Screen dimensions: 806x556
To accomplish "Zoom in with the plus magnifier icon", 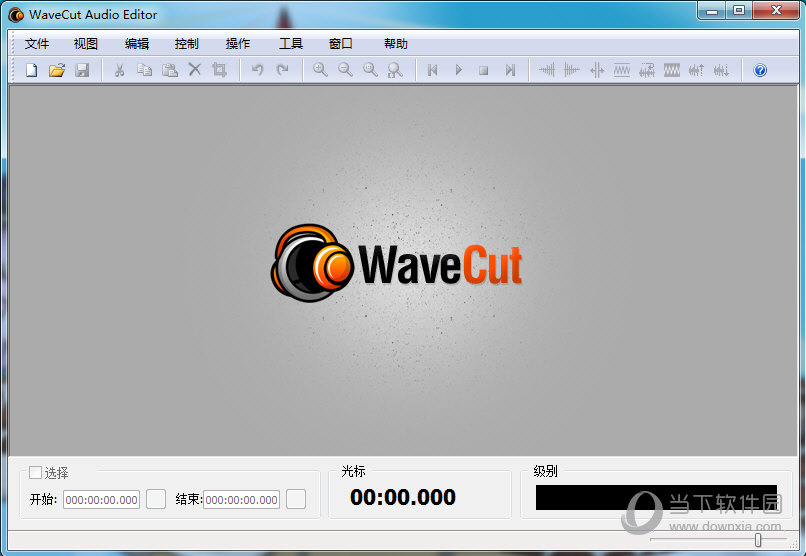I will 320,70.
